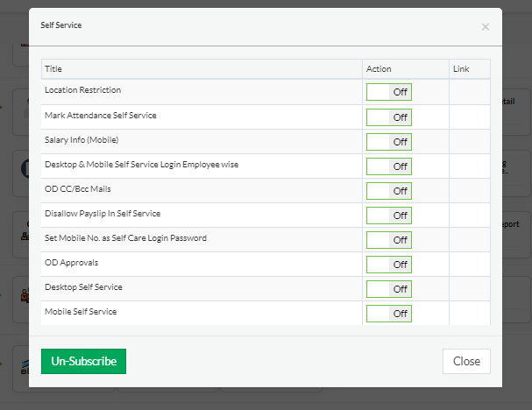Enable Mark Attendance Self Service toggle

(389, 117)
